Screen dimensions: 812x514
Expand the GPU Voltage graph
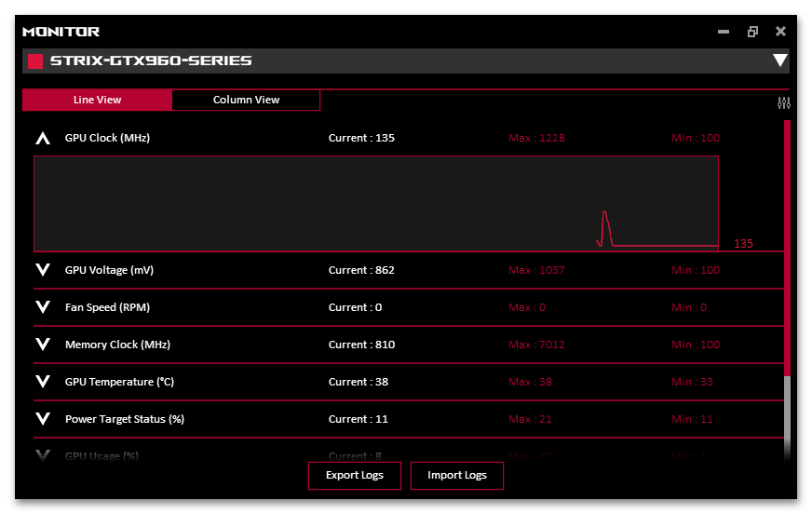42,270
